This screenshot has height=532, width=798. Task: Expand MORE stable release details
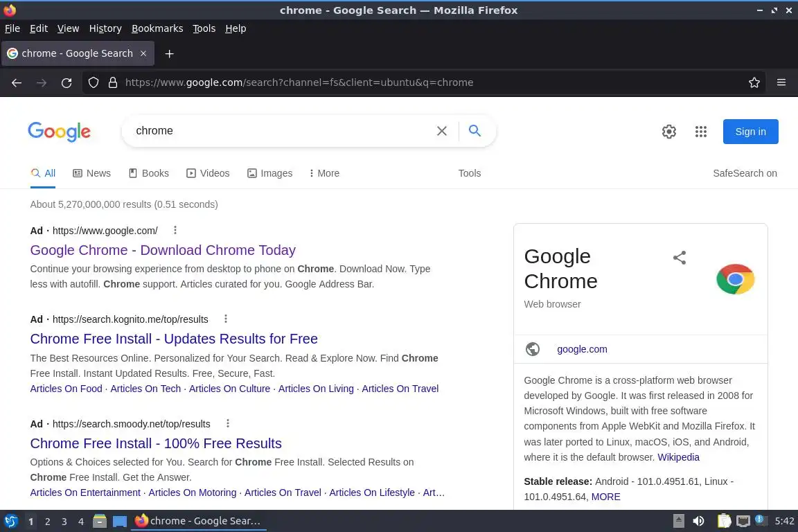tap(605, 497)
